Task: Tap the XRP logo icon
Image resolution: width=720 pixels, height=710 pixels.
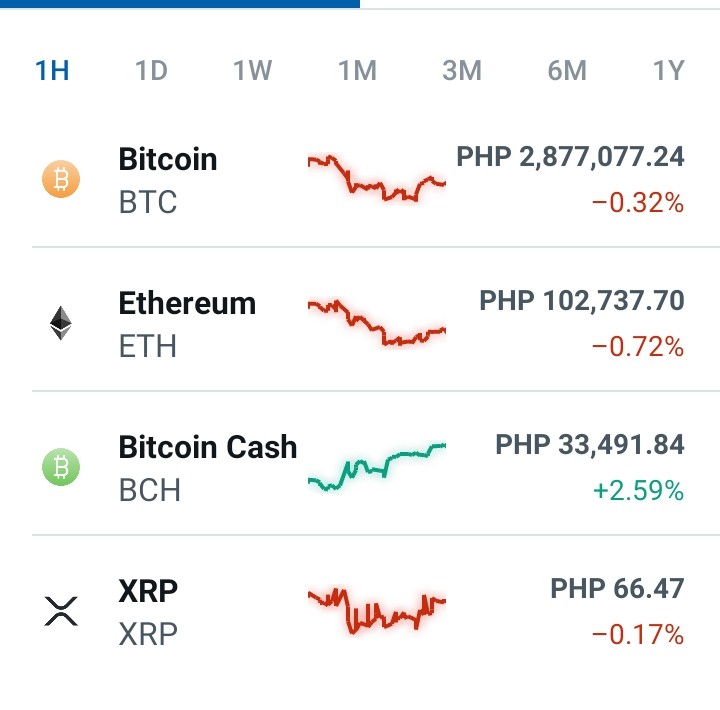Action: click(x=61, y=611)
